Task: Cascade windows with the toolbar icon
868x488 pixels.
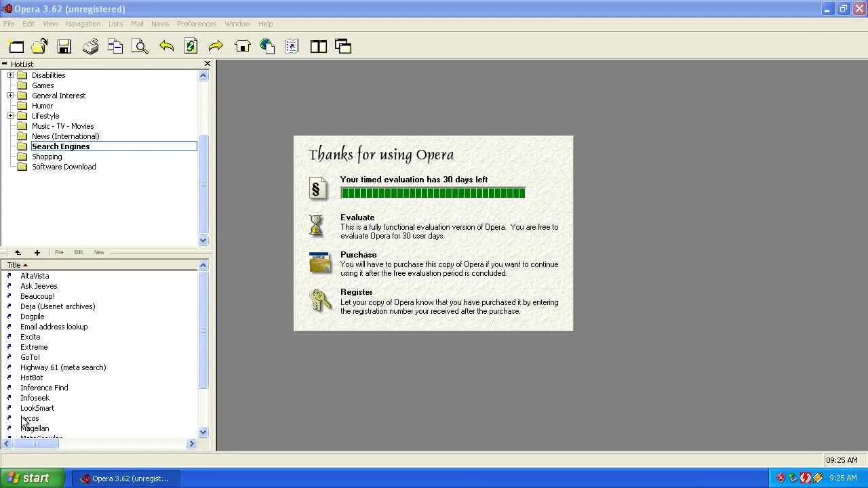Action: pos(343,46)
